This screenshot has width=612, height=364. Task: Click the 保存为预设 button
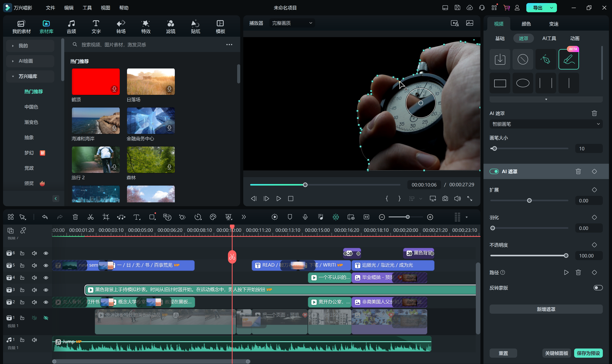pyautogui.click(x=588, y=353)
